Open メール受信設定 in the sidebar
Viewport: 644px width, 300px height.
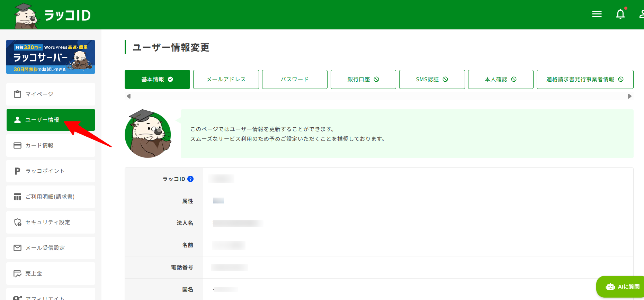[x=51, y=248]
